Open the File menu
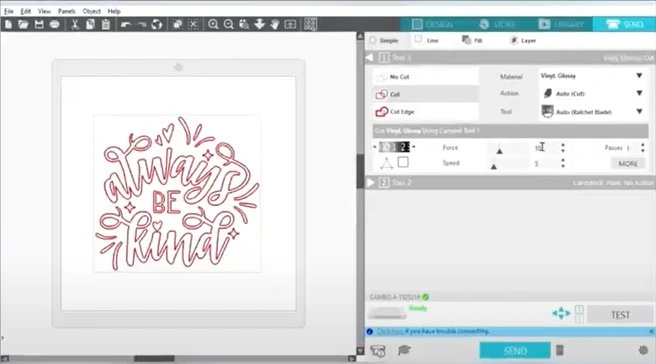 (9, 11)
